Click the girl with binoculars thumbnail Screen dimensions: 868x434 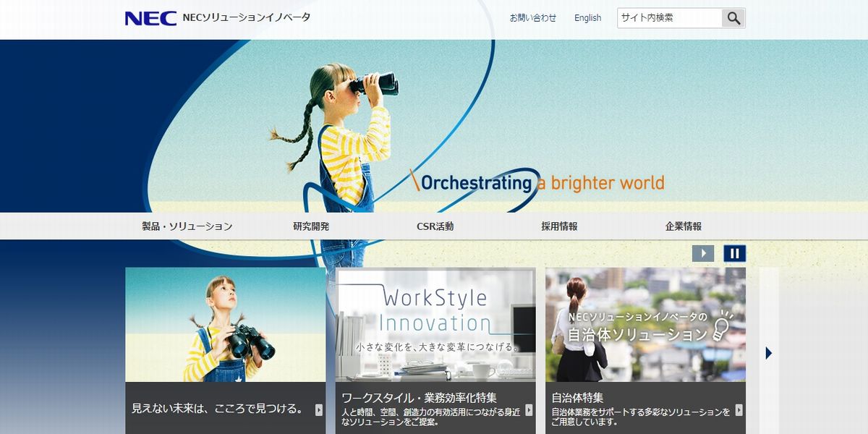[x=225, y=325]
